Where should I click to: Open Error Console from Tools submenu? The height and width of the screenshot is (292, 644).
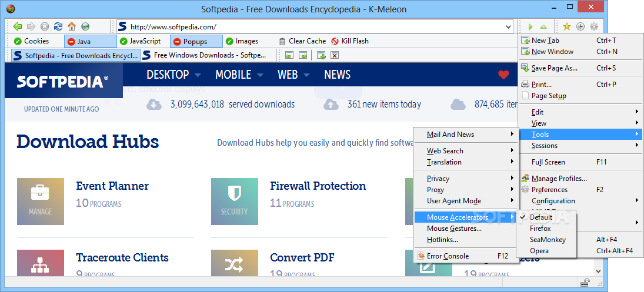[x=466, y=256]
